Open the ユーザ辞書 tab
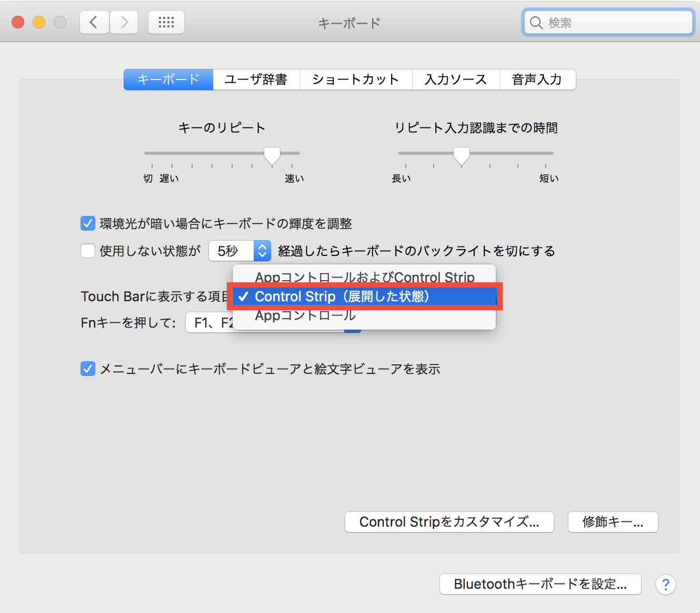Viewport: 700px width, 613px height. click(x=256, y=80)
